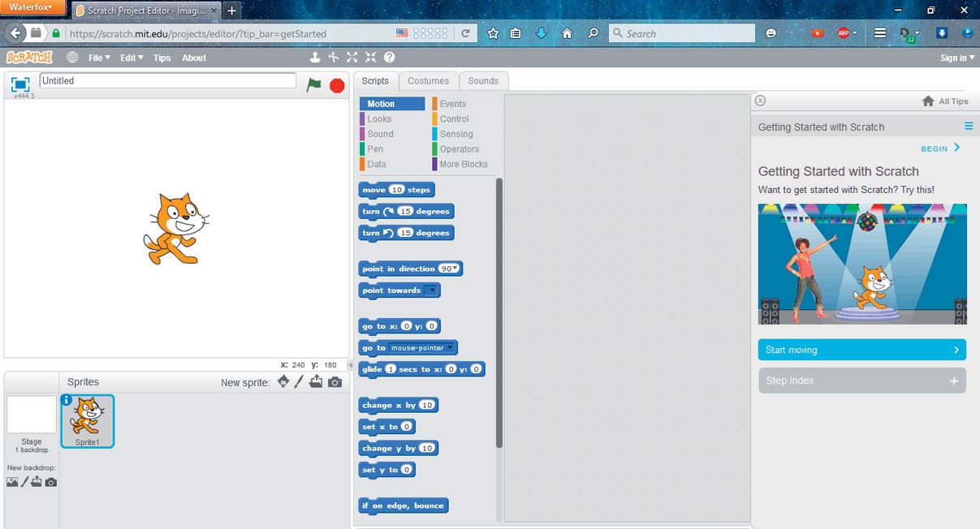This screenshot has height=529, width=980.
Task: Close the tips panel with the X icon
Action: pyautogui.click(x=760, y=101)
